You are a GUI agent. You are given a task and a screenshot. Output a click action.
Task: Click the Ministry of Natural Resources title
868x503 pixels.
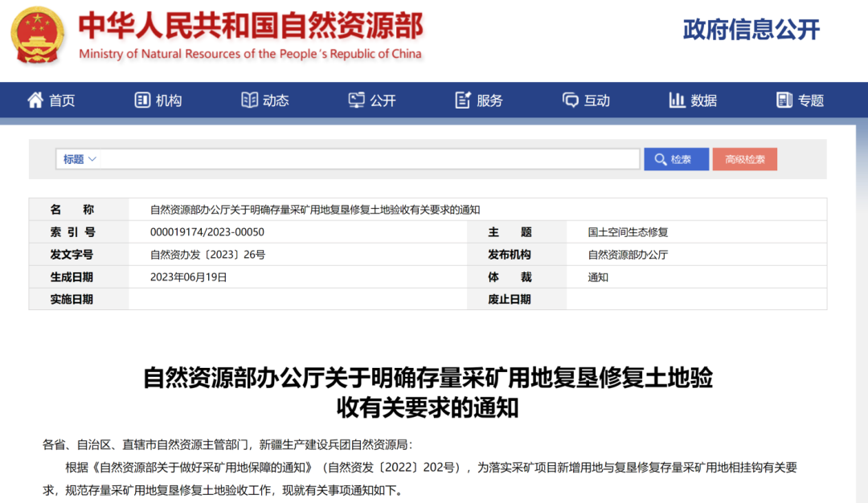click(250, 28)
